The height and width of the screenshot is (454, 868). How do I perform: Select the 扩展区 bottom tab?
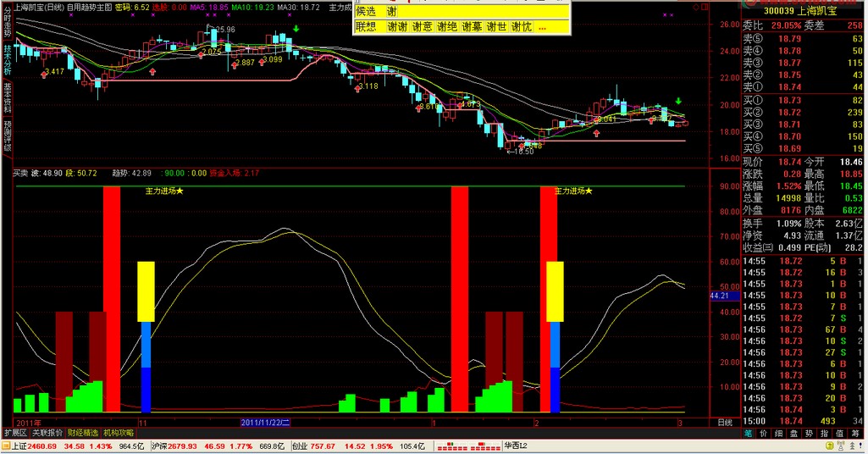tap(15, 433)
